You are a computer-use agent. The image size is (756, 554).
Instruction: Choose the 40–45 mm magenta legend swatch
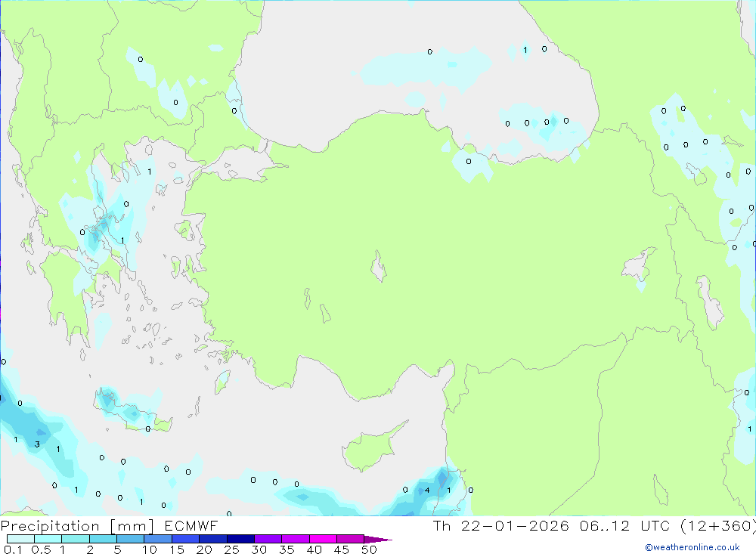323,539
